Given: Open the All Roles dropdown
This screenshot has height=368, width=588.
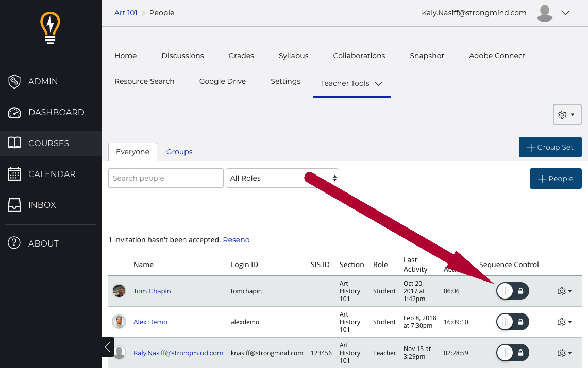Looking at the screenshot, I should click(x=282, y=178).
